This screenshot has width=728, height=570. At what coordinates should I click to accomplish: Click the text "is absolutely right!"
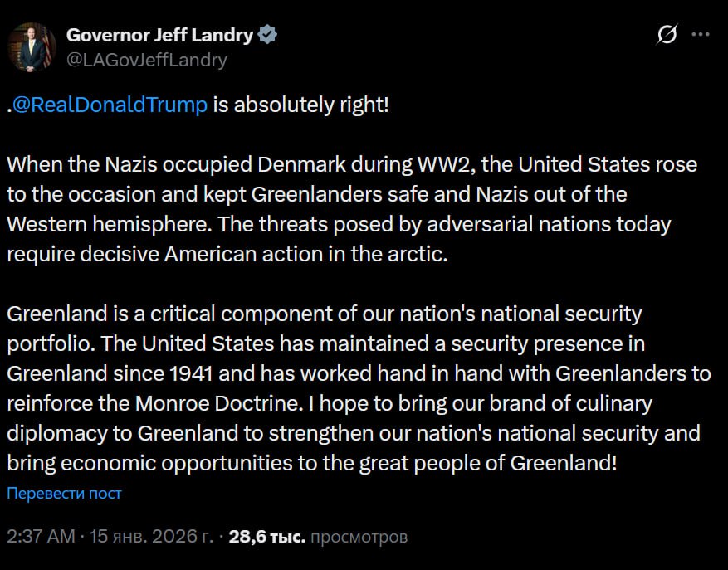tap(300, 107)
